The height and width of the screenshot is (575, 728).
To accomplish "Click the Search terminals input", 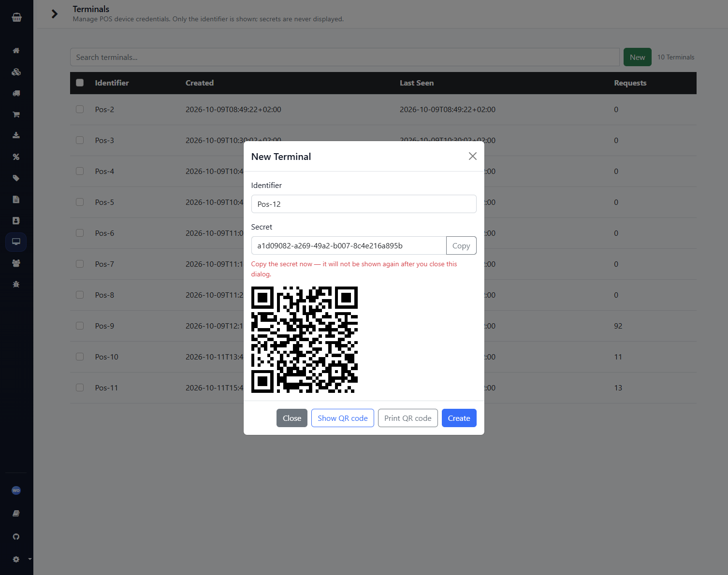I will point(345,57).
